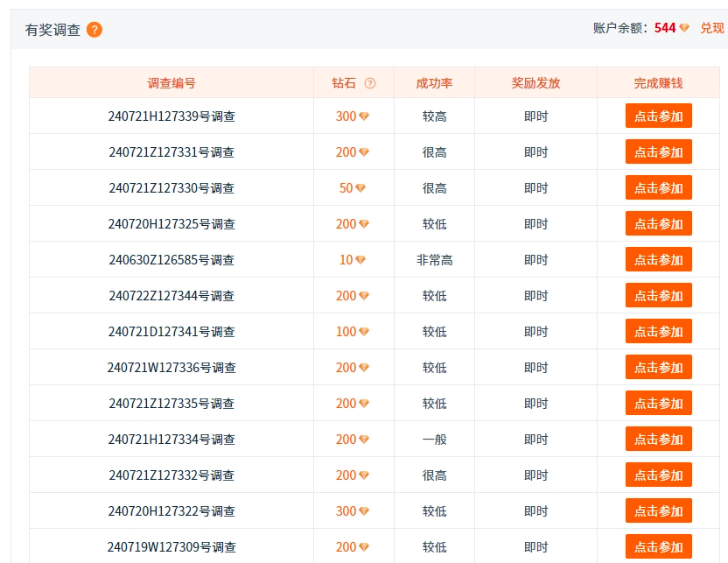The height and width of the screenshot is (563, 728).
Task: Select the 调查编号 column header
Action: 171,83
